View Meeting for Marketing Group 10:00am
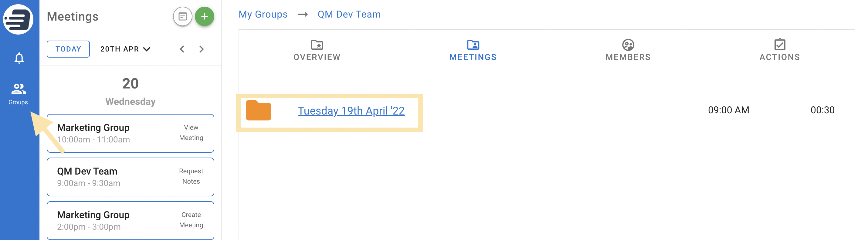Viewport: 868px width, 240px height. coord(191,133)
